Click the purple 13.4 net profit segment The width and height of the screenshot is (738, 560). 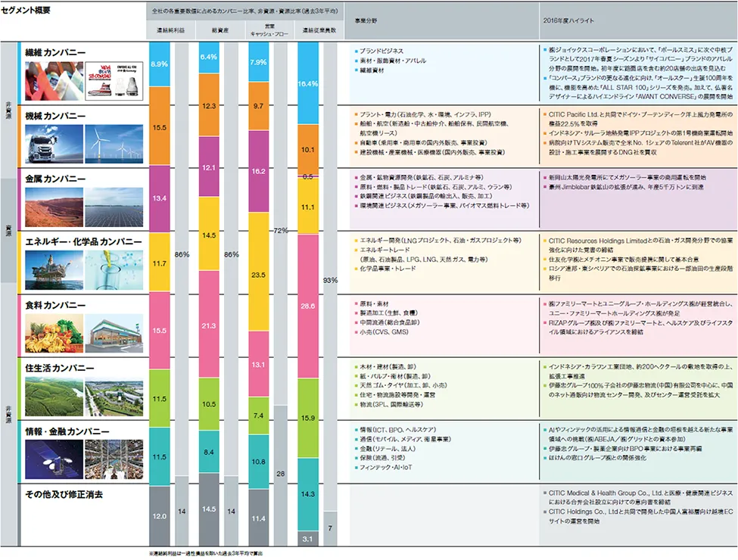160,198
